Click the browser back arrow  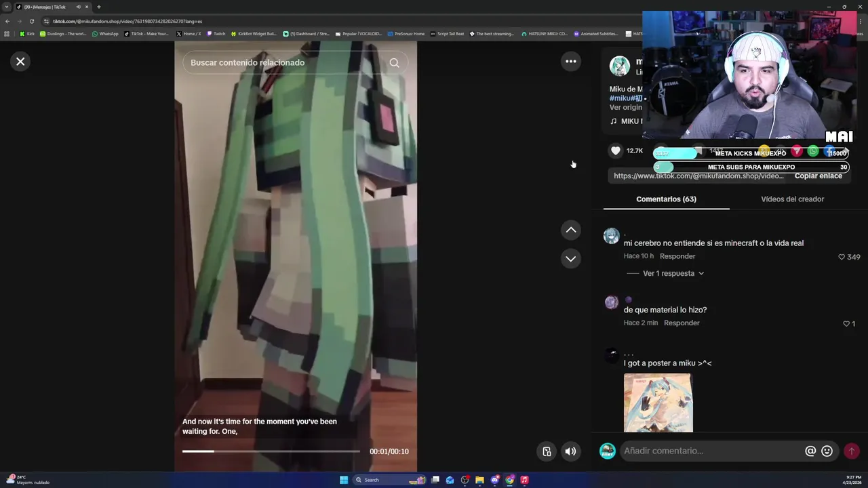[7, 21]
